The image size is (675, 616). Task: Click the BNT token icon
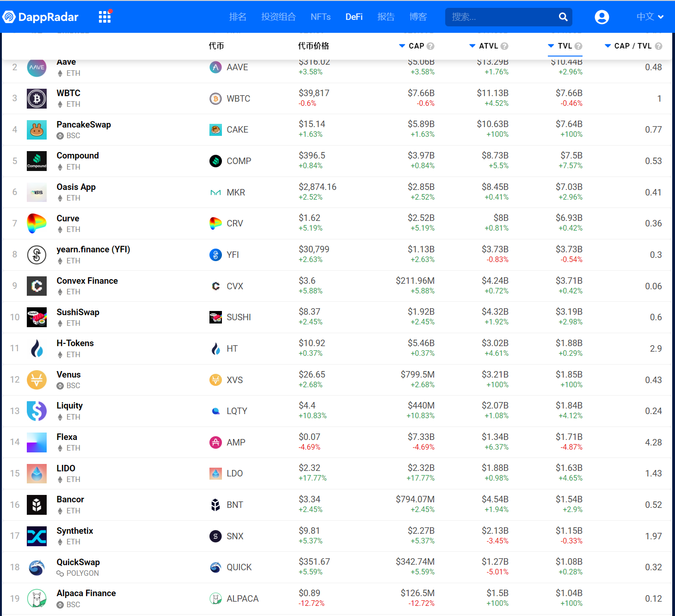pos(215,505)
